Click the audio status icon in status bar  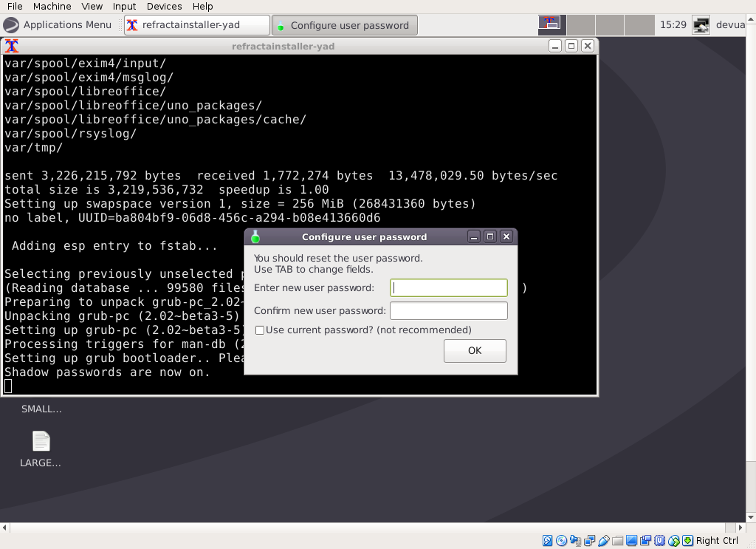tap(576, 540)
